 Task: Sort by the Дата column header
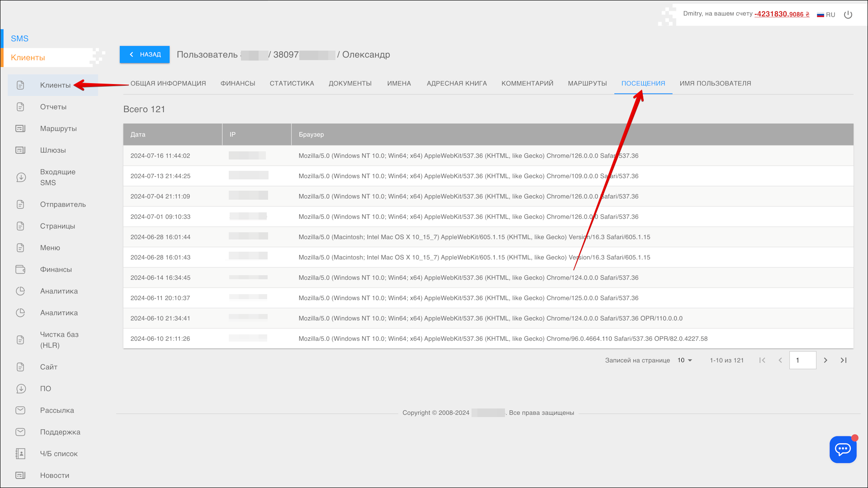pyautogui.click(x=138, y=134)
